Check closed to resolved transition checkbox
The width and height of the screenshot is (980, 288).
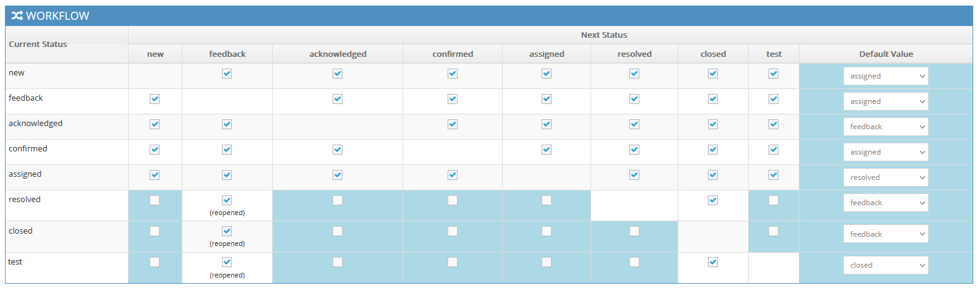634,231
